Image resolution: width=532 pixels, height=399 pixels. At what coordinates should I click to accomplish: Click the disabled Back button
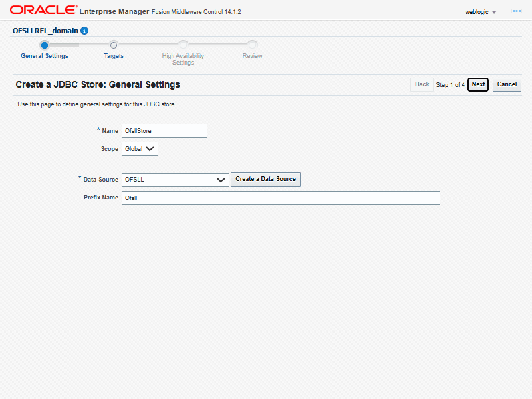point(422,84)
